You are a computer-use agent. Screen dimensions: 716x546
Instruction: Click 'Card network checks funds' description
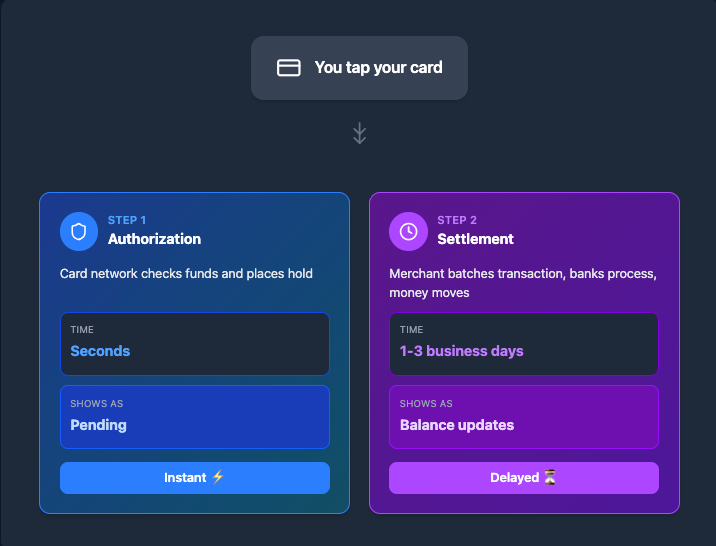coord(186,273)
